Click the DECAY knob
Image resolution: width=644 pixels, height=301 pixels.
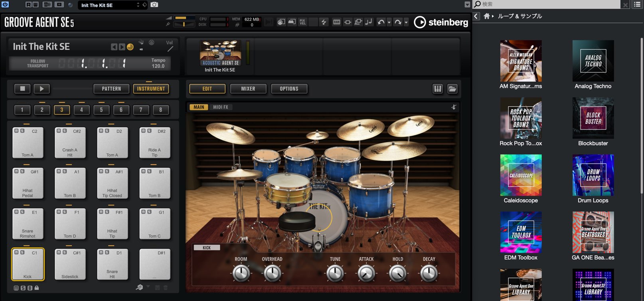[x=429, y=273]
